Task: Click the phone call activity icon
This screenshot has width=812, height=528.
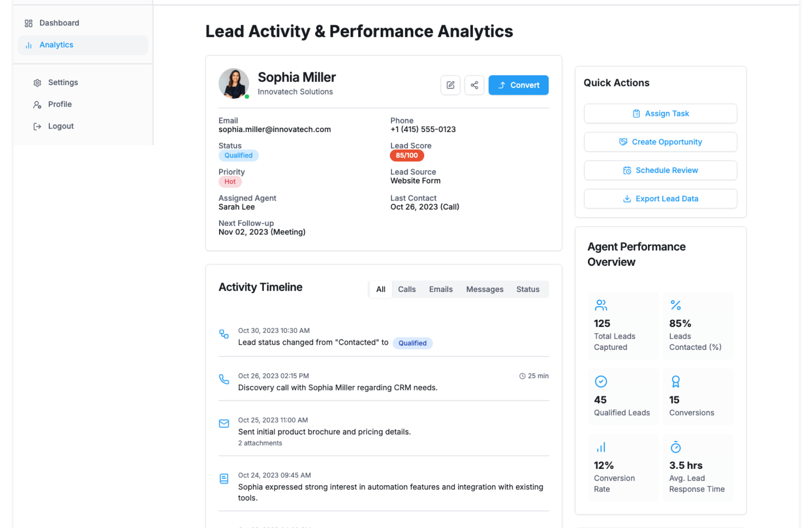Action: (x=224, y=379)
